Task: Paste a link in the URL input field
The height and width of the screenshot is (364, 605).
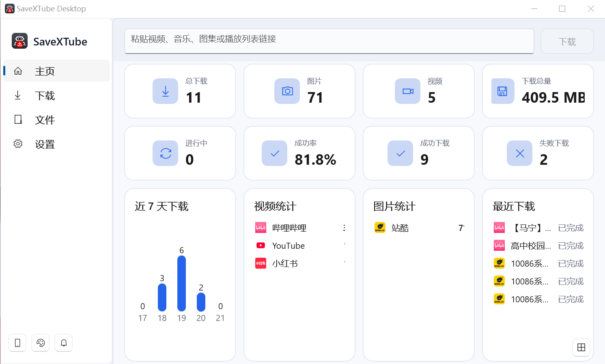Action: pos(329,41)
